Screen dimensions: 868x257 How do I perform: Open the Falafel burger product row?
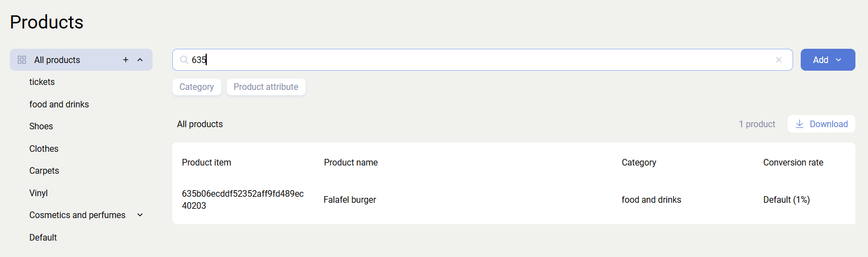(350, 199)
